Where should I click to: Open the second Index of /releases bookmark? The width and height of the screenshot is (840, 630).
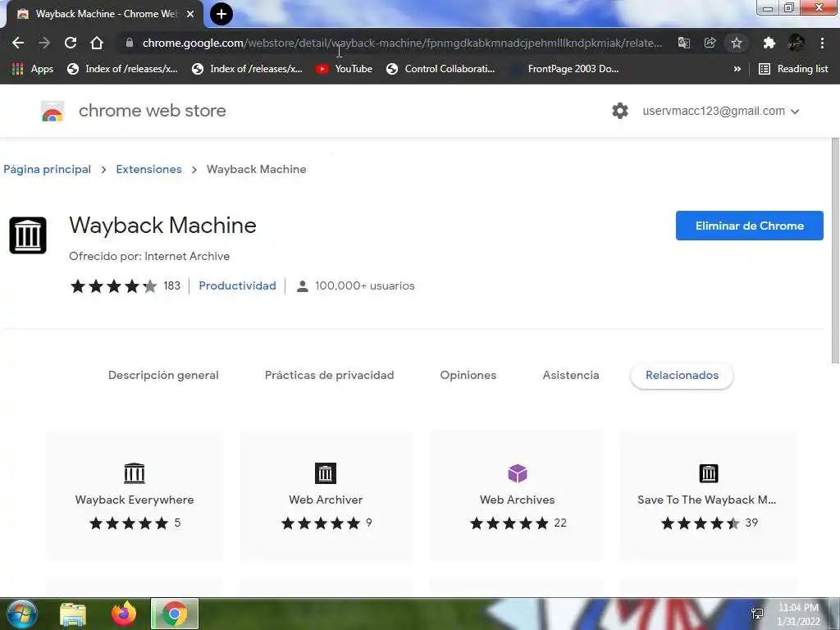point(248,69)
